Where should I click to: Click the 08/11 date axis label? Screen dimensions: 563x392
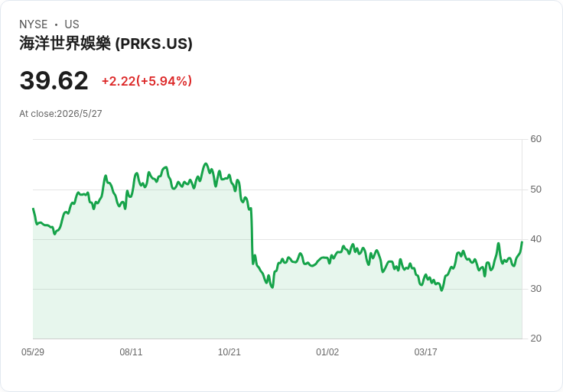131,352
